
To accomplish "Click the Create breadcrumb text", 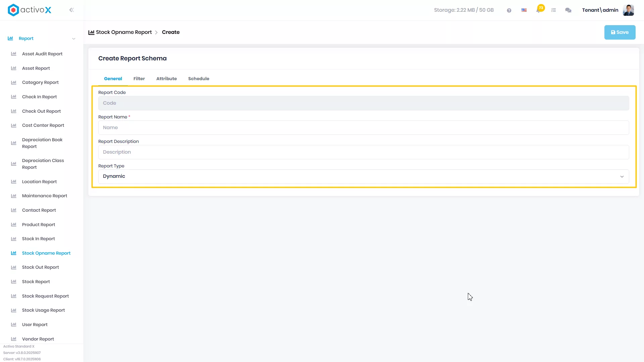I will coord(171,32).
